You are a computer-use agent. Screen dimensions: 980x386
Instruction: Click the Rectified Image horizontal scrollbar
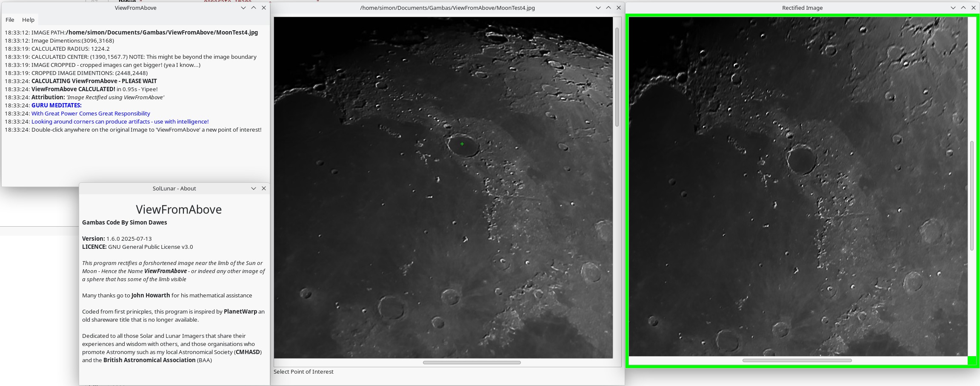[x=797, y=360]
